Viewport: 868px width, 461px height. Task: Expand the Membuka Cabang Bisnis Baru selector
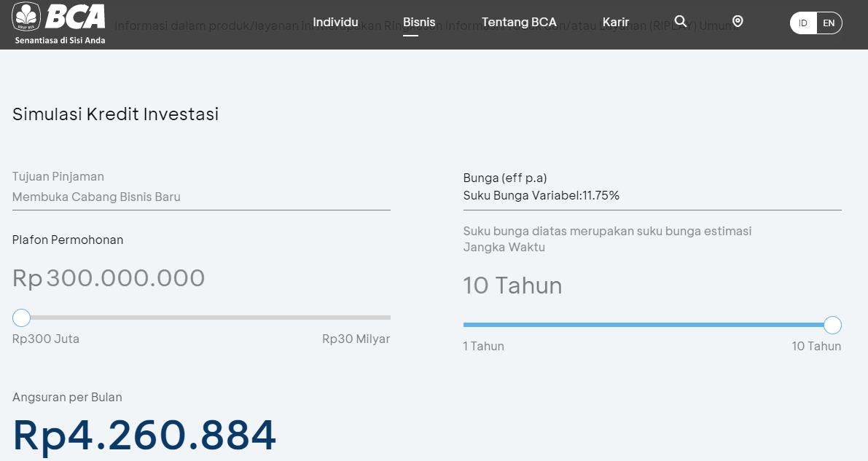96,196
